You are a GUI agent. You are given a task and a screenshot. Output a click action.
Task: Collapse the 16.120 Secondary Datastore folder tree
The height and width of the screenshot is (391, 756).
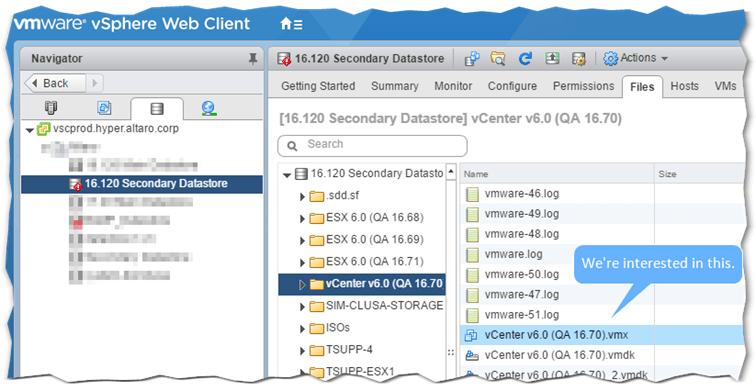[287, 175]
